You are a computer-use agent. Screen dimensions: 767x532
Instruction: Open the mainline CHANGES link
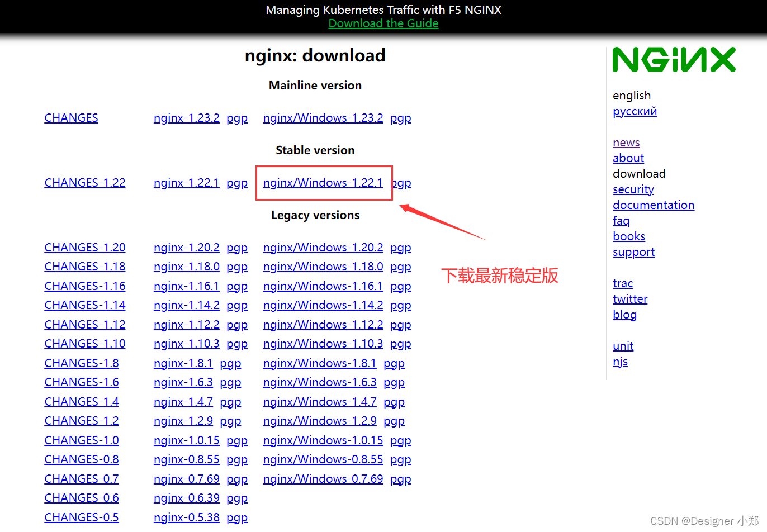[71, 118]
